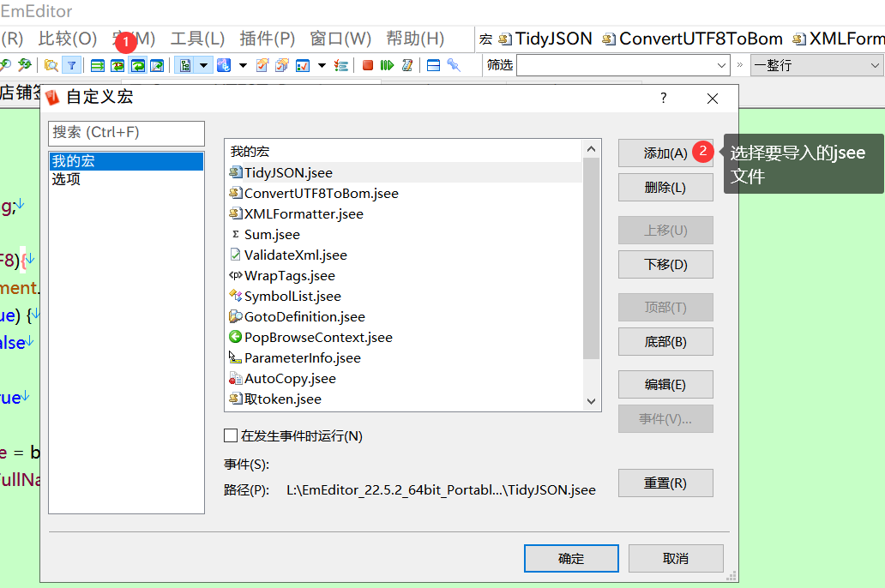
Task: Click the Properties for All Configurations icon
Action: 282,65
